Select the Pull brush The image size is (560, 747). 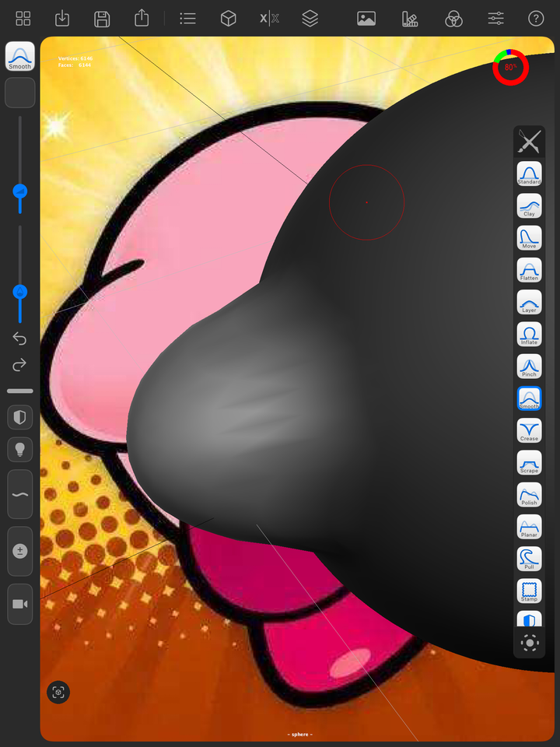tap(530, 559)
